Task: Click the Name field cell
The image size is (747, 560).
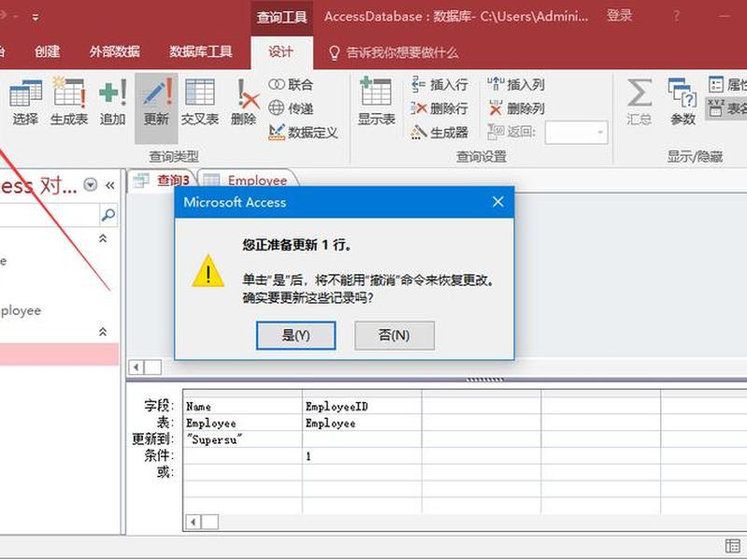Action: tap(243, 406)
